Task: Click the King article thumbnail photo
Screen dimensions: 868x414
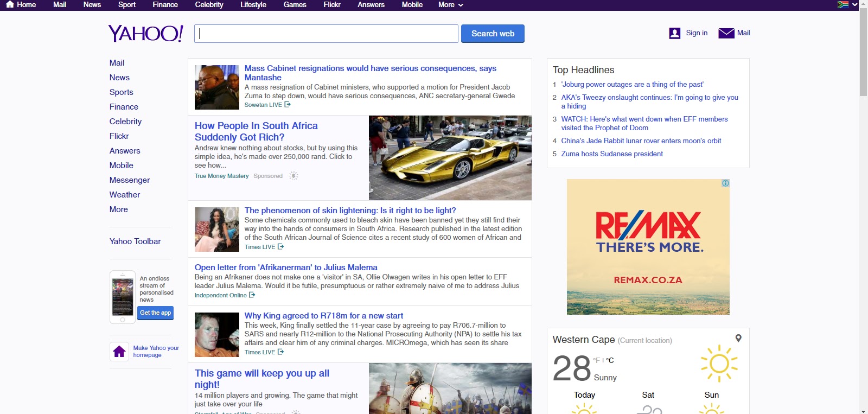Action: [217, 335]
